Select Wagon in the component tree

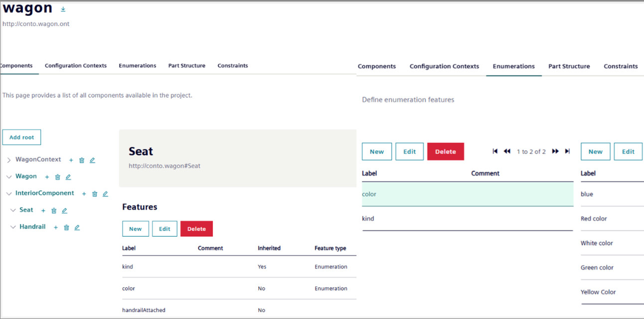click(x=26, y=176)
